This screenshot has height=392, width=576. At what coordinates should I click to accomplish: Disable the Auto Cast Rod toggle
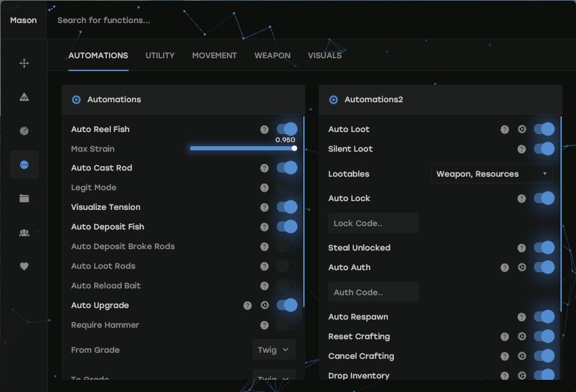pos(286,168)
